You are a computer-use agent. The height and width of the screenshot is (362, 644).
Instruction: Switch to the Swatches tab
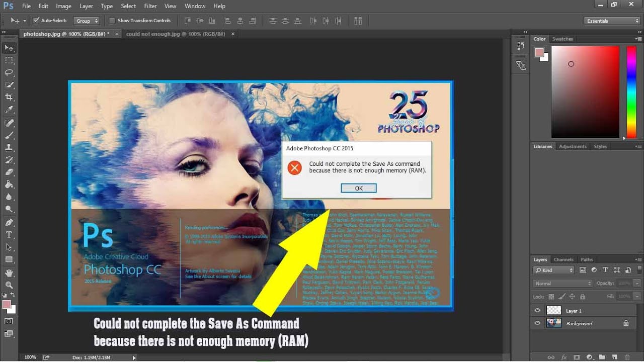click(562, 39)
